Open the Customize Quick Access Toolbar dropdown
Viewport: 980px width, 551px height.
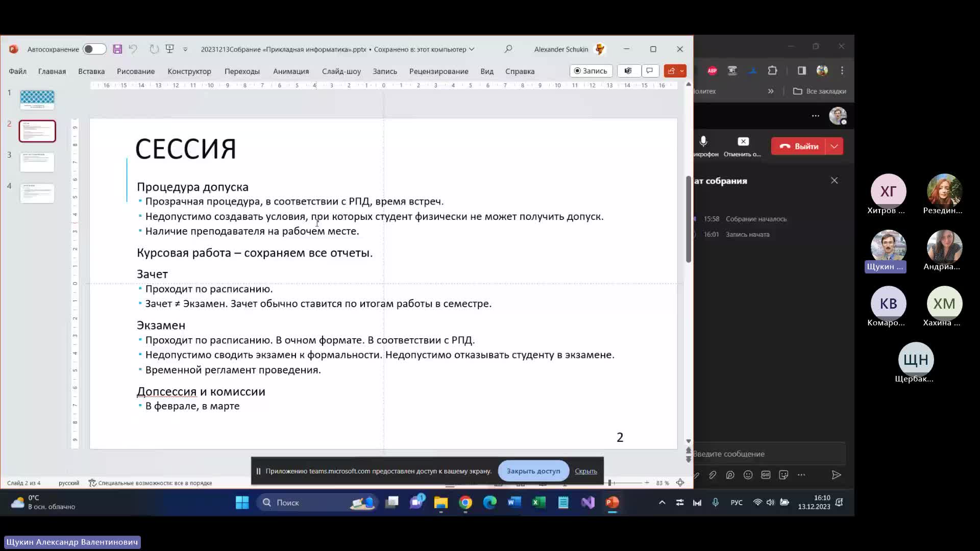[185, 49]
